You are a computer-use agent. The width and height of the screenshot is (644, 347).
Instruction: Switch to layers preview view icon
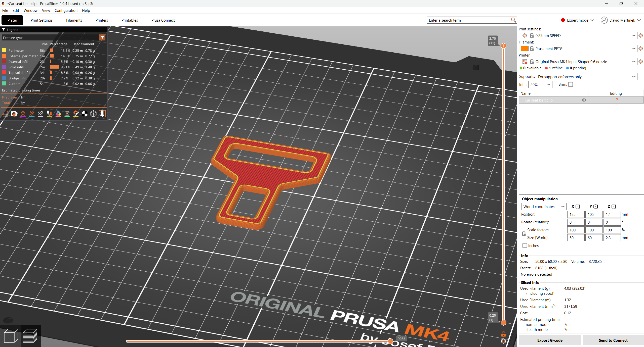30,336
